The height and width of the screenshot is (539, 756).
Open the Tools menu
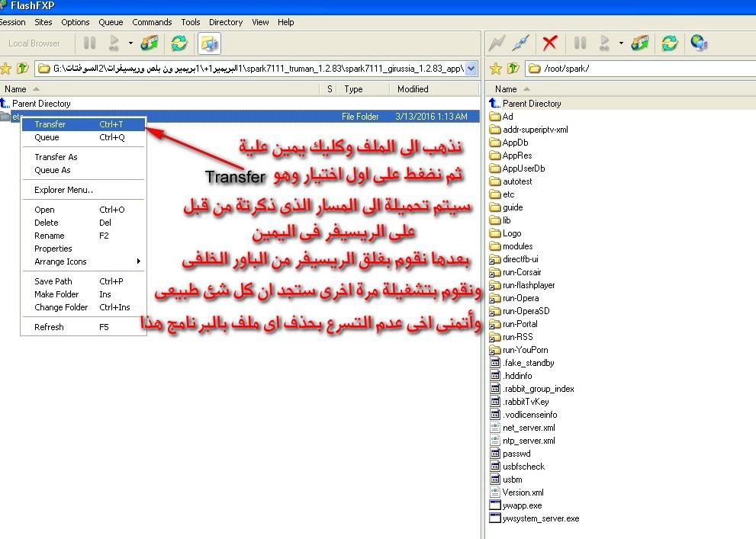click(191, 22)
